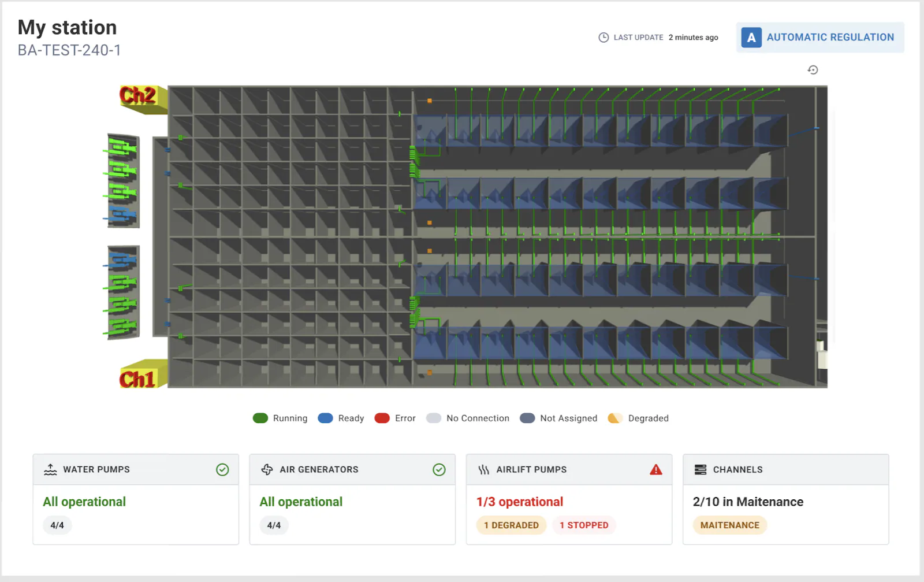
Task: Click the clock icon beside Last Update
Action: [603, 38]
